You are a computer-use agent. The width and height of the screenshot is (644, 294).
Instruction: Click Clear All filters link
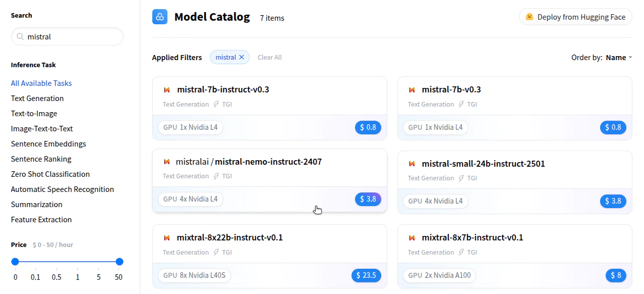(x=270, y=57)
